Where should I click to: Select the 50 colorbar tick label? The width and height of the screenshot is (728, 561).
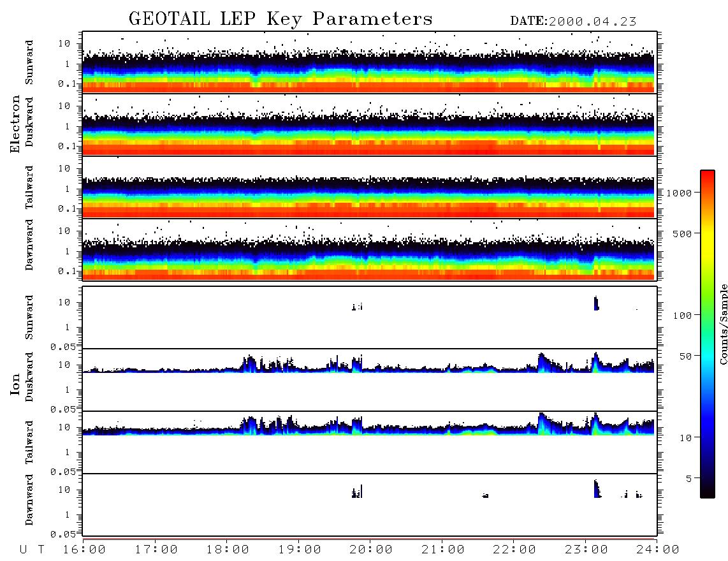[685, 356]
